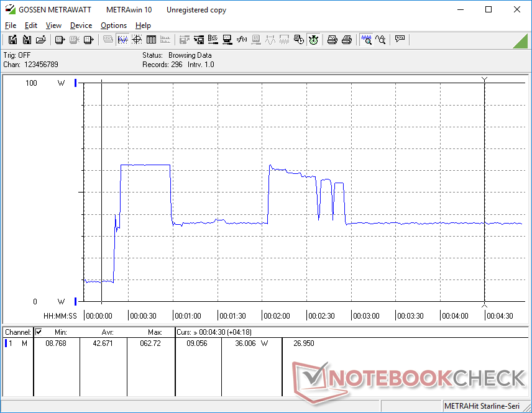The width and height of the screenshot is (532, 413).
Task: Click the grayed multi-bar chart icon
Action: (x=165, y=40)
